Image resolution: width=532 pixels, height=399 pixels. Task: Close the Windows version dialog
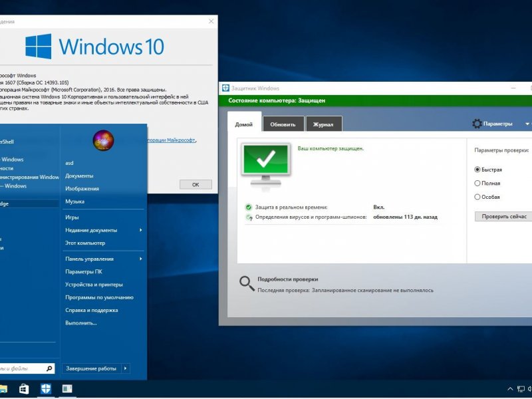[x=211, y=21]
